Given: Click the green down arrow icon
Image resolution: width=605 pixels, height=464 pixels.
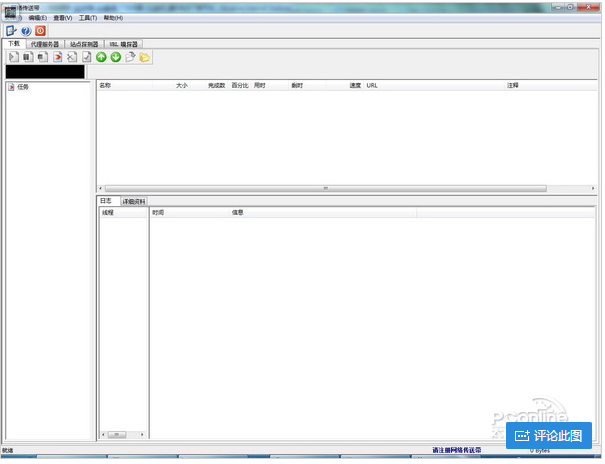Looking at the screenshot, I should click(x=116, y=57).
